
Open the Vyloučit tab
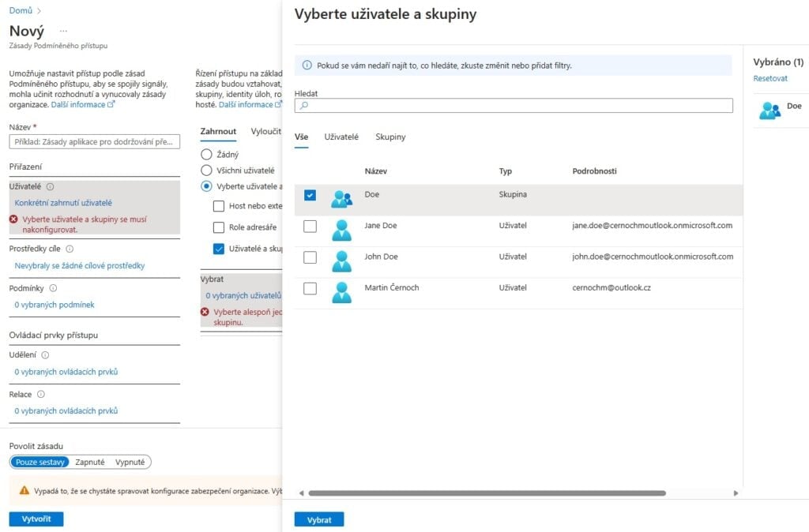pyautogui.click(x=266, y=132)
